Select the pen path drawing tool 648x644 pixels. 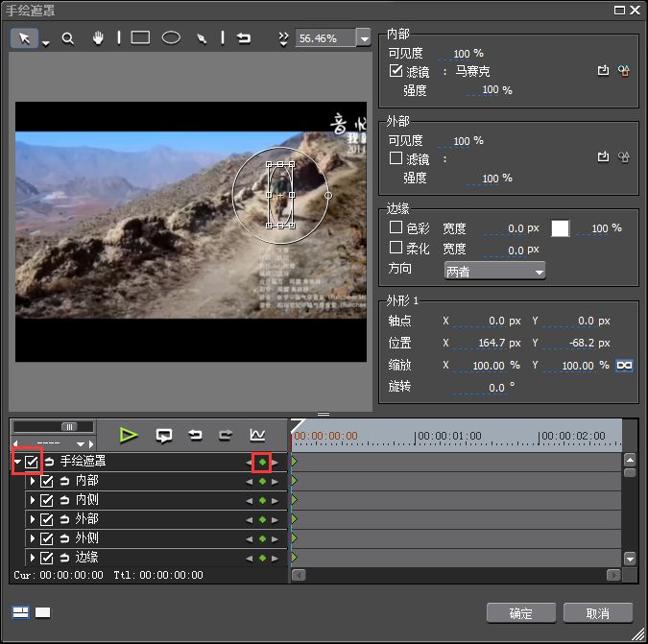[x=202, y=38]
